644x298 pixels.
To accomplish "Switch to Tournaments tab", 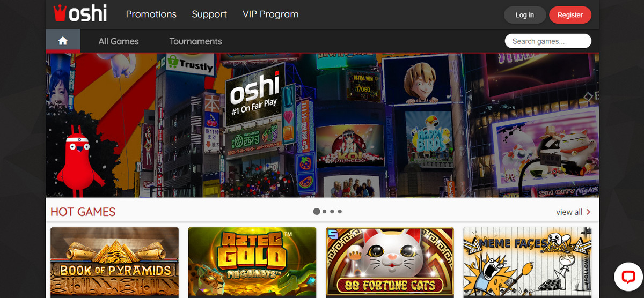I will point(195,41).
